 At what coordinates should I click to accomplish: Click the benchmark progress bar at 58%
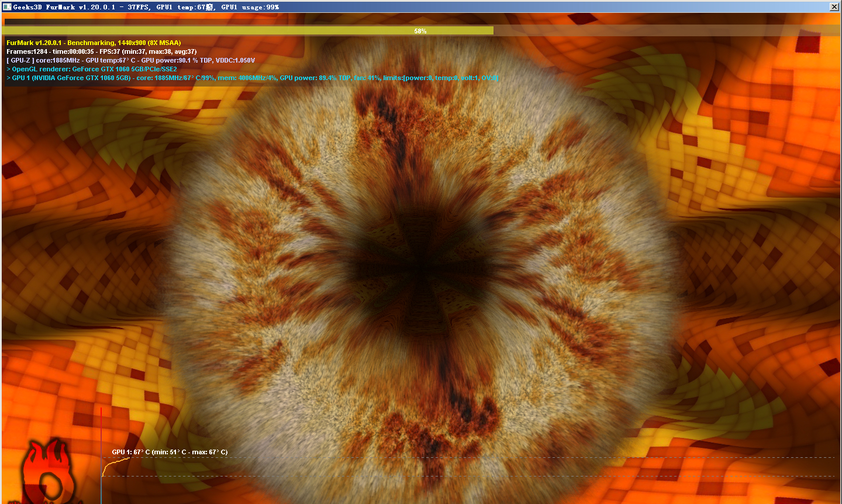[x=421, y=31]
